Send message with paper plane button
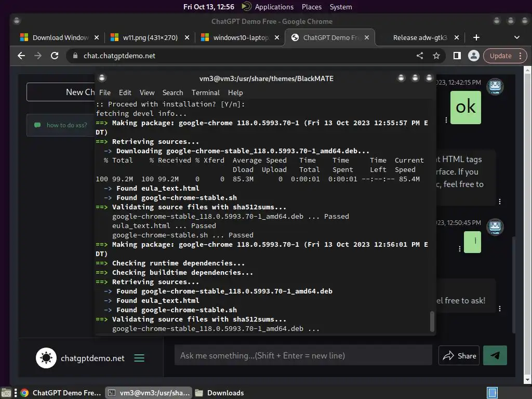The image size is (532, 399). tap(495, 355)
